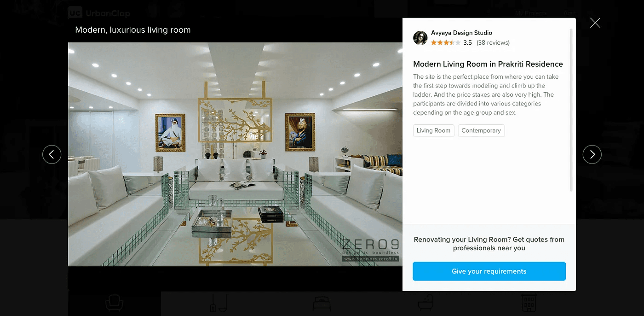Image resolution: width=644 pixels, height=316 pixels.
Task: Open Avyaya Design Studio name link
Action: point(461,33)
